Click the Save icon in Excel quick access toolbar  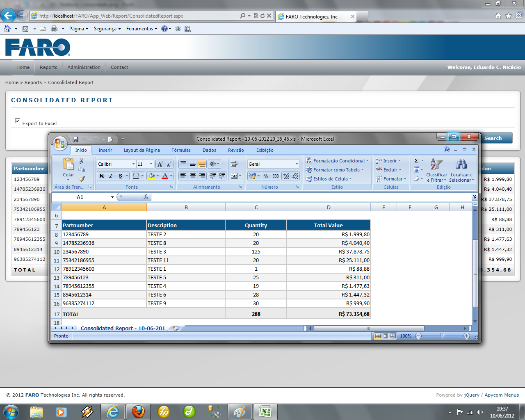pos(75,139)
